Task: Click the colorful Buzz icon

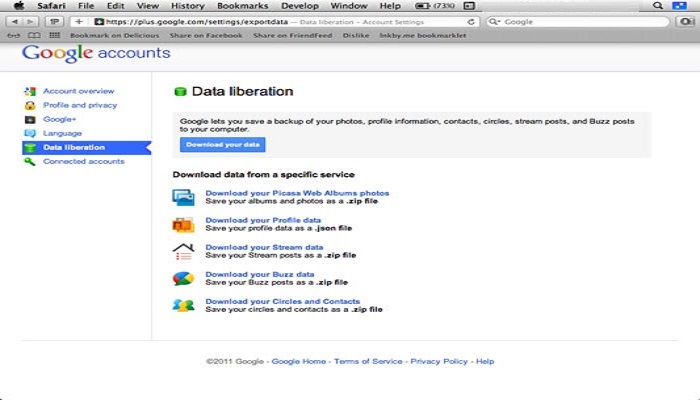Action: [183, 279]
